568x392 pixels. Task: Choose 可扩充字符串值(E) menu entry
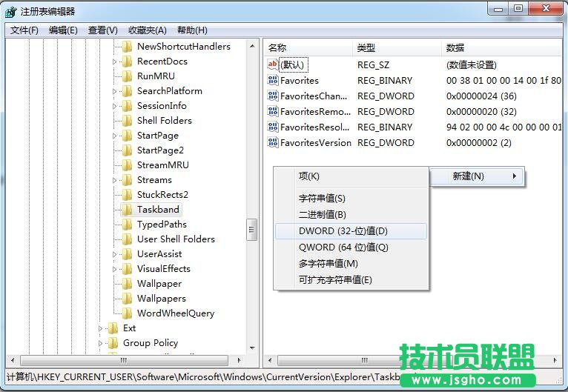tap(351, 280)
